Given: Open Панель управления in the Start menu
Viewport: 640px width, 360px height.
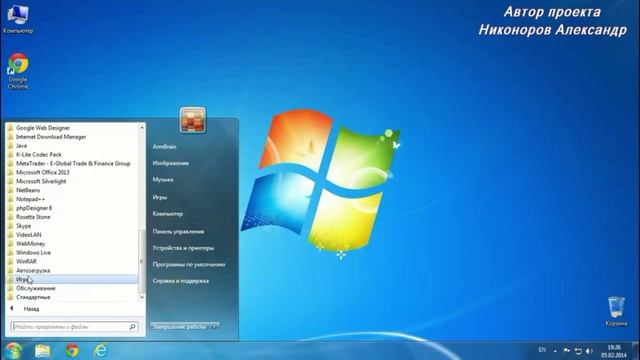Looking at the screenshot, I should pyautogui.click(x=178, y=231).
